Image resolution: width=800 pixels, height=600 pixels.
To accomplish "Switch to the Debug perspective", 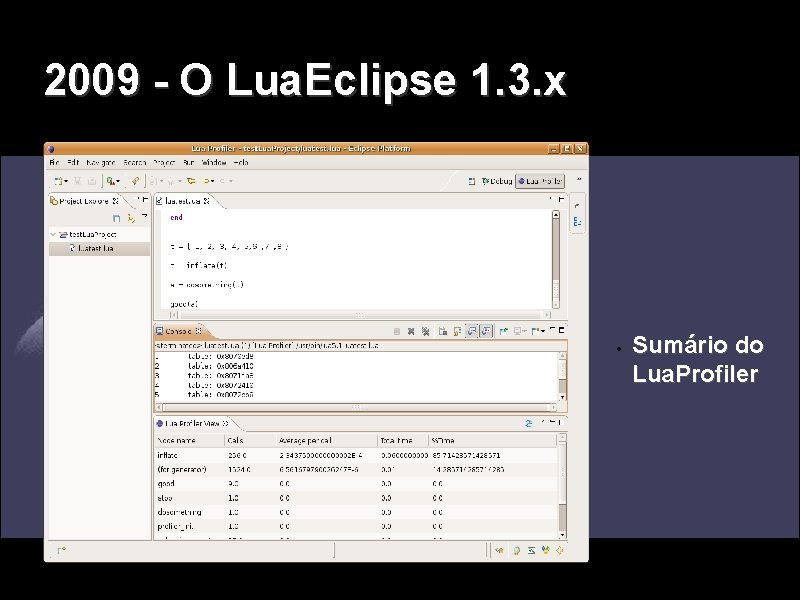I will tap(496, 181).
